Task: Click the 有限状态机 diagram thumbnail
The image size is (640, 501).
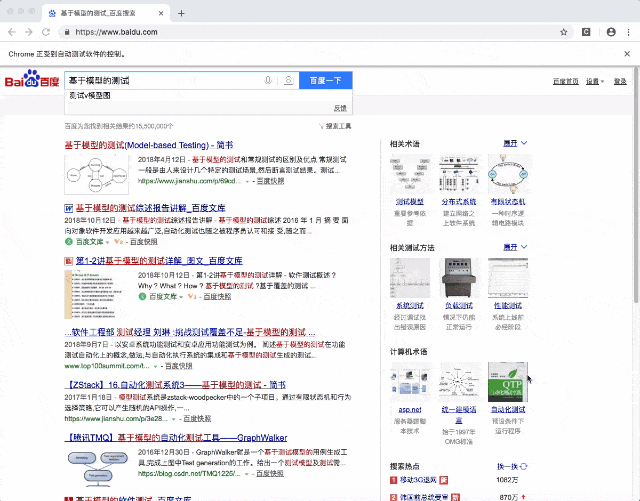Action: [x=508, y=174]
